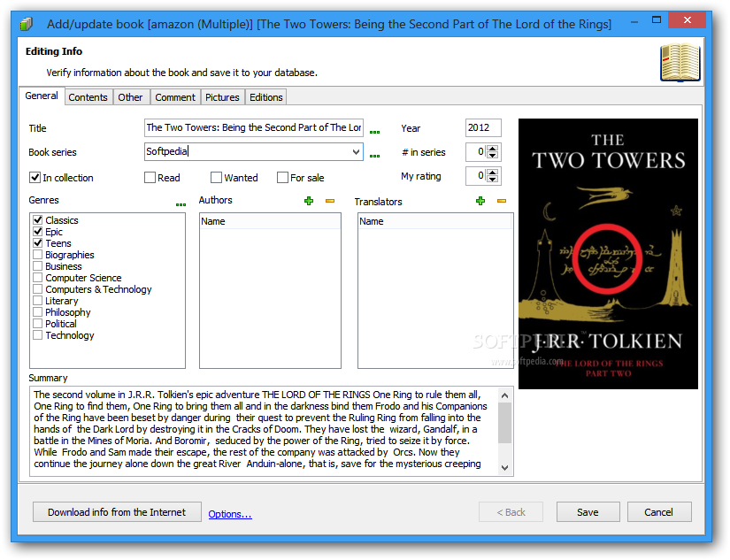730x560 pixels.
Task: Check the Technology genre
Action: (38, 335)
